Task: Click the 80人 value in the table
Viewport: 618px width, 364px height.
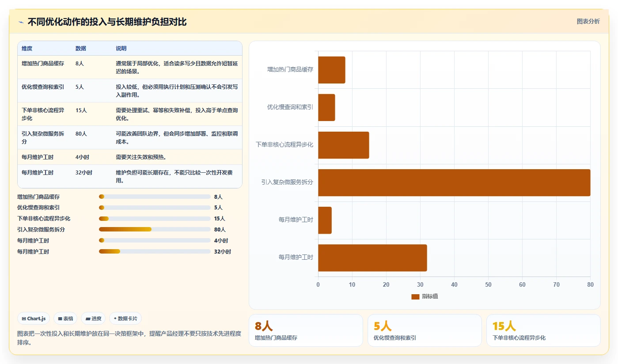Action: click(x=81, y=133)
